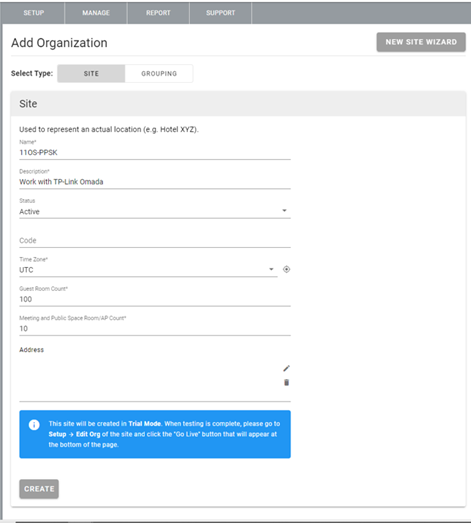Open the SETUP menu
Screen dimensions: 471x525
point(33,13)
